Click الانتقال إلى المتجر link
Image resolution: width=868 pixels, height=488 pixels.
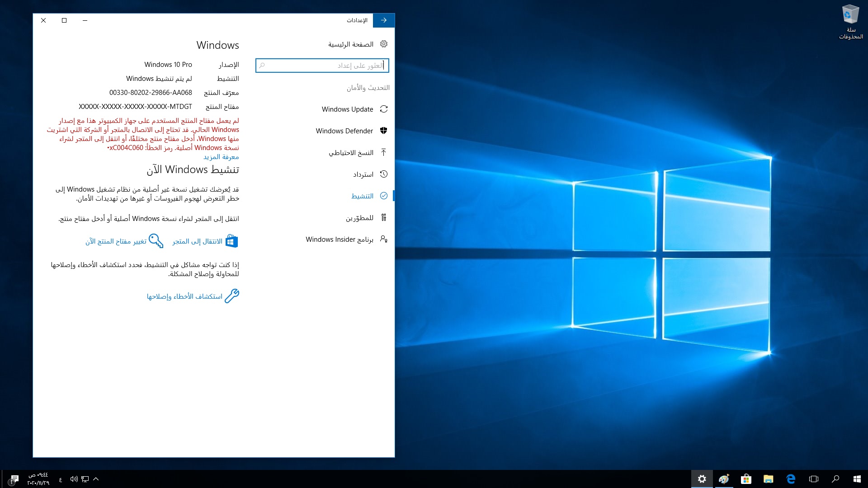coord(198,241)
